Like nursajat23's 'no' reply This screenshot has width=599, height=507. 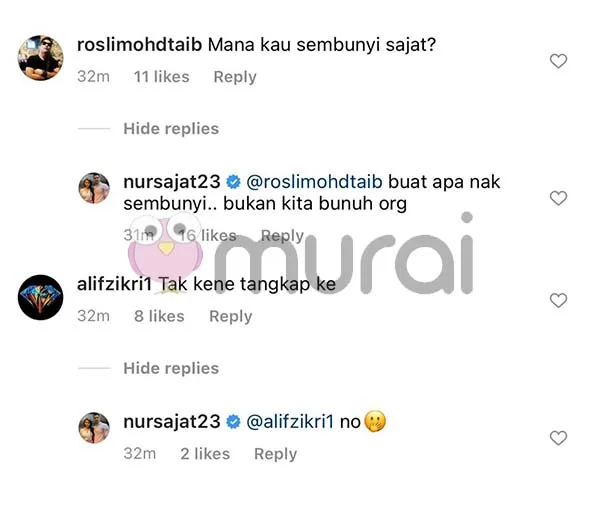[558, 438]
